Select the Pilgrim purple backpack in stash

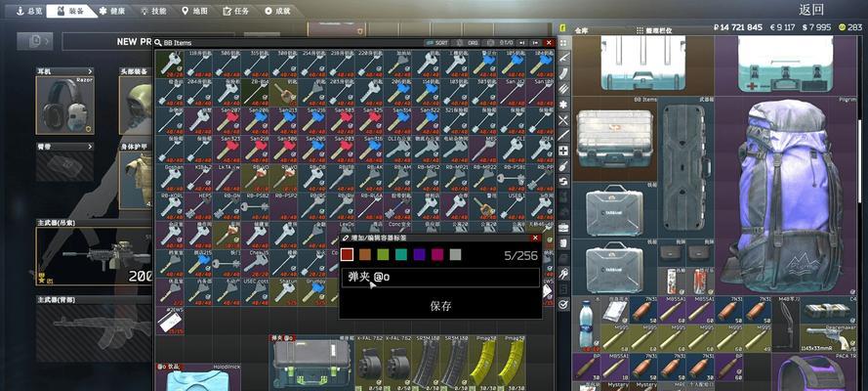(786, 195)
